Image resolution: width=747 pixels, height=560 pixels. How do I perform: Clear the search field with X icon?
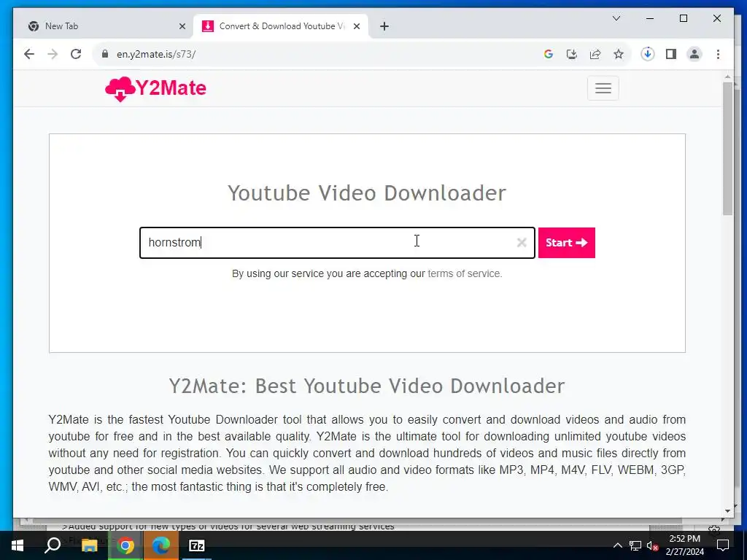click(x=521, y=243)
